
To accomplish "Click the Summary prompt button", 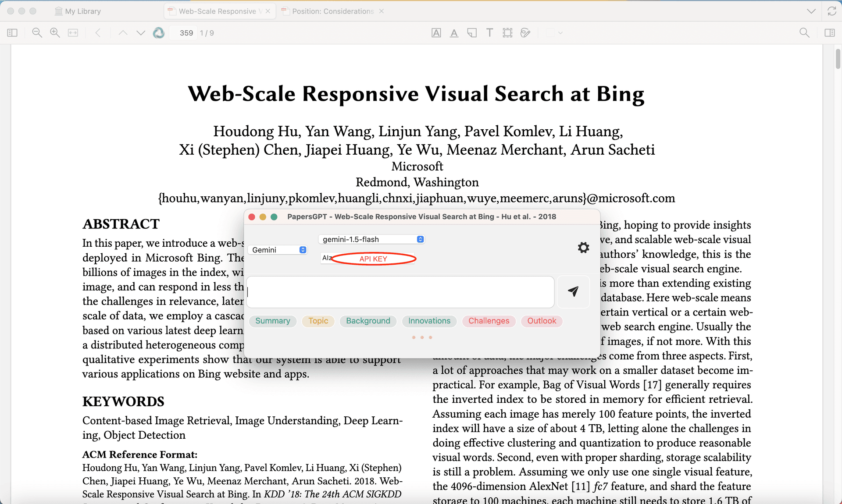I will (x=273, y=321).
